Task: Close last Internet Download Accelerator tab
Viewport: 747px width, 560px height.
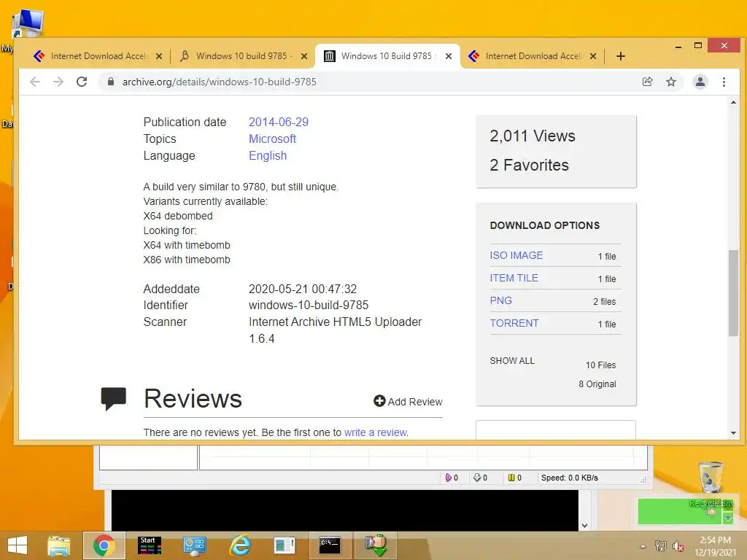Action: (x=593, y=56)
